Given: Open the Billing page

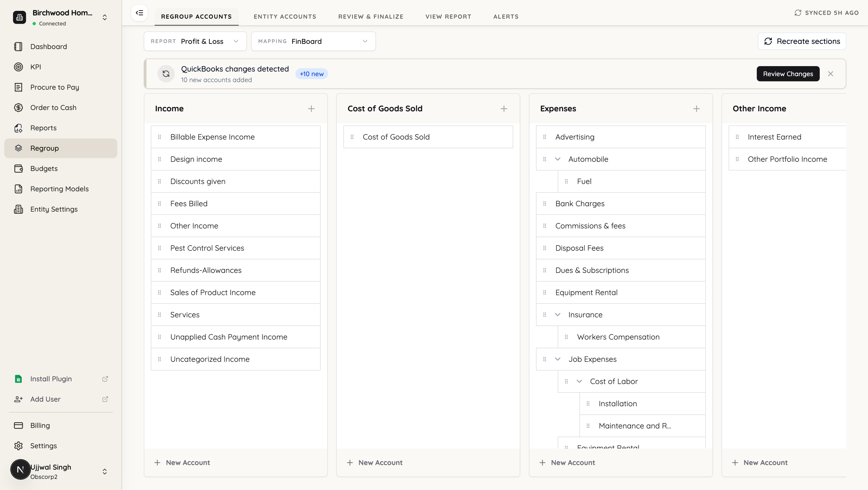Looking at the screenshot, I should (61, 425).
